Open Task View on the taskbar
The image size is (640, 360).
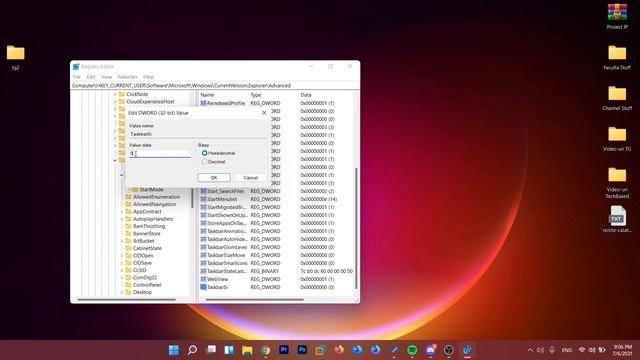point(211,350)
